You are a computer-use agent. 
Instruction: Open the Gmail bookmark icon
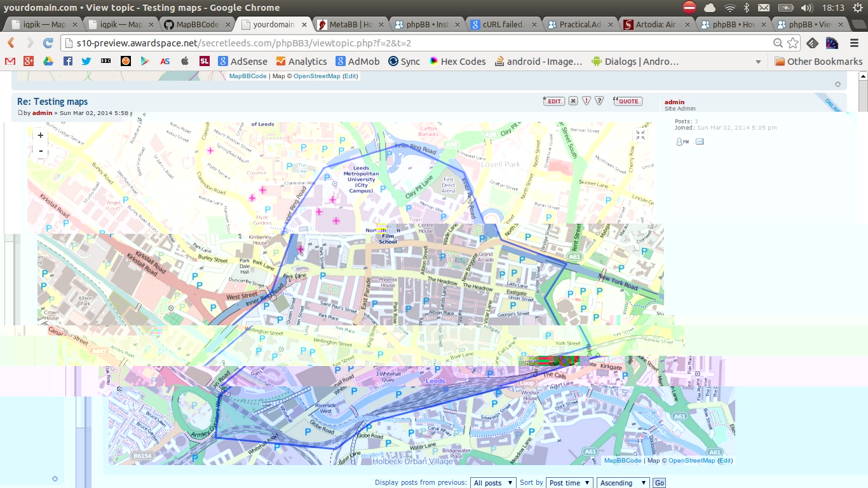tap(10, 62)
